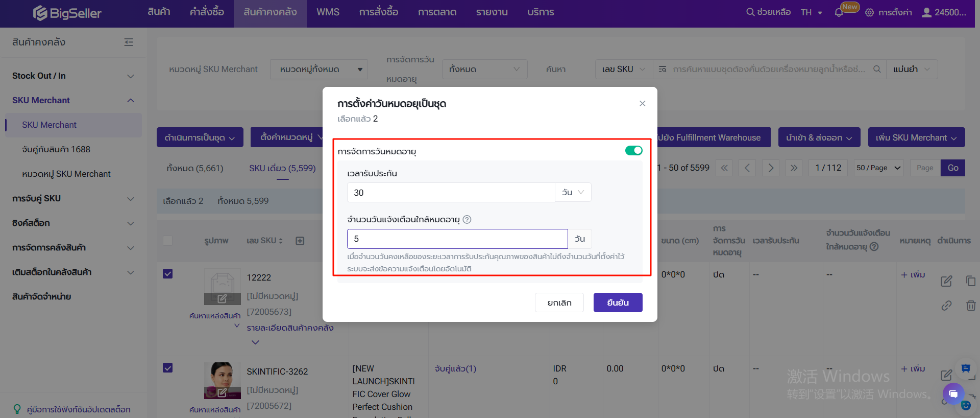980x418 pixels.
Task: Open the Import & Export dropdown button
Action: pos(819,137)
